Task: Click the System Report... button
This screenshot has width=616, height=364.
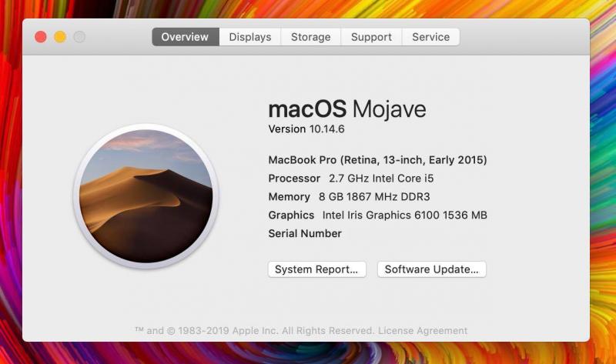Action: (x=317, y=269)
